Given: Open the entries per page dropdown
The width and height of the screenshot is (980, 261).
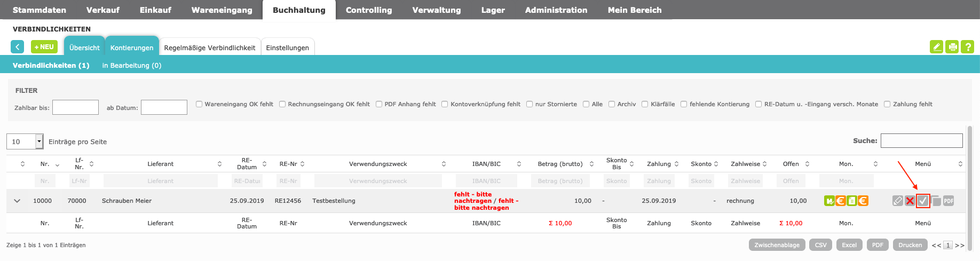Looking at the screenshot, I should point(39,141).
